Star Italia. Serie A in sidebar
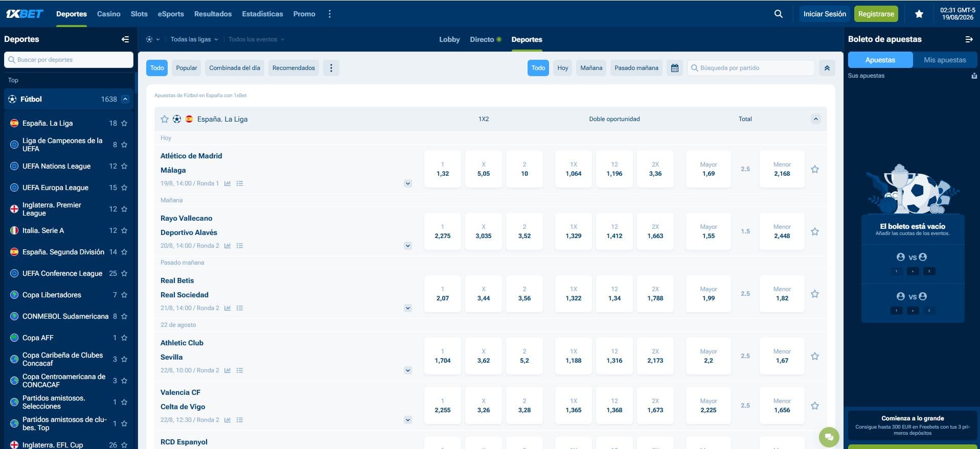This screenshot has width=980, height=449. coord(124,230)
